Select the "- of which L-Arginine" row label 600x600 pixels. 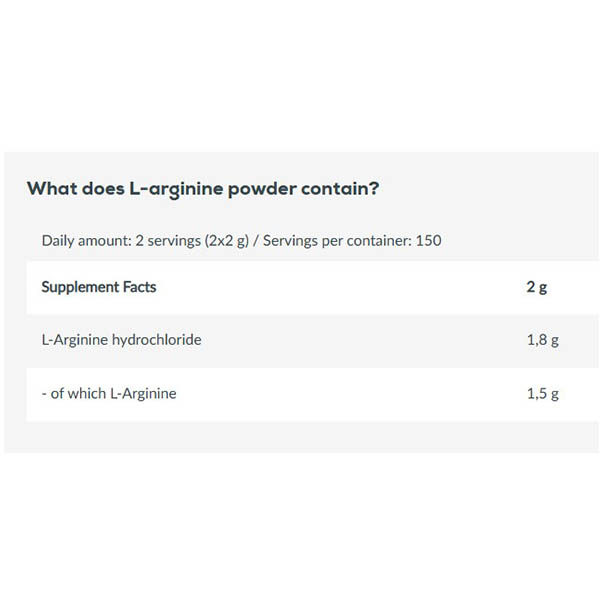[x=109, y=394]
